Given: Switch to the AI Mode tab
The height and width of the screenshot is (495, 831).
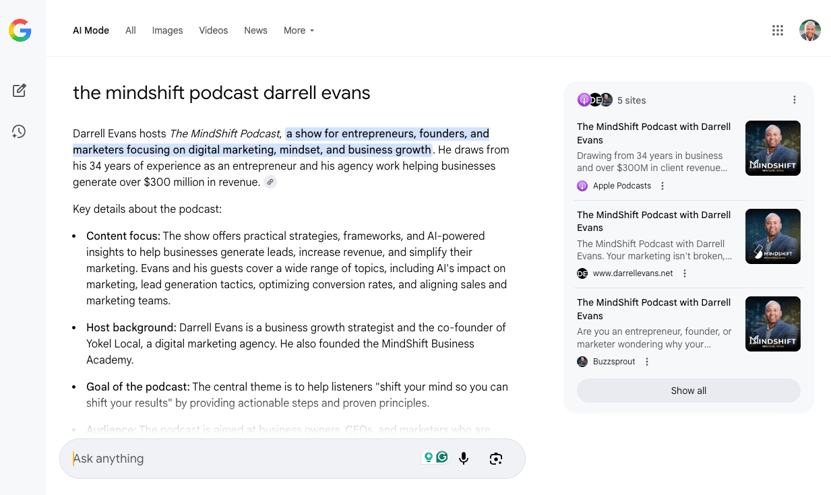Looking at the screenshot, I should [x=91, y=31].
